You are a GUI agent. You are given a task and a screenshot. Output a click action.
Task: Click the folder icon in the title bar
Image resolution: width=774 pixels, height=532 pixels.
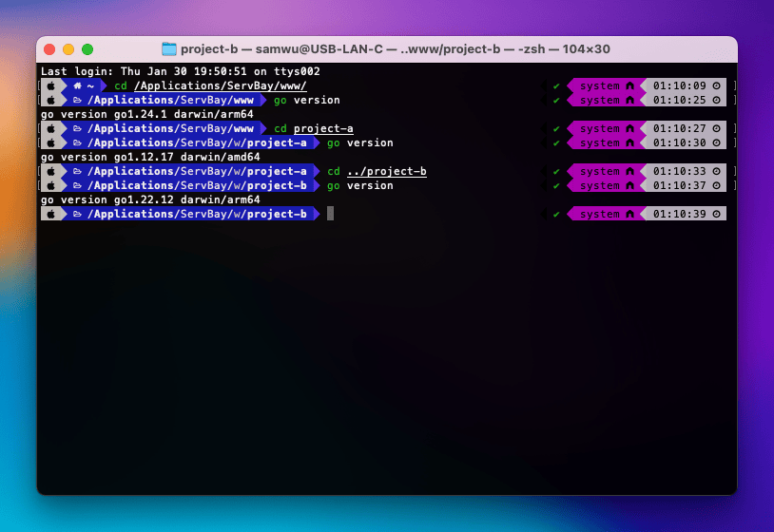pos(169,49)
